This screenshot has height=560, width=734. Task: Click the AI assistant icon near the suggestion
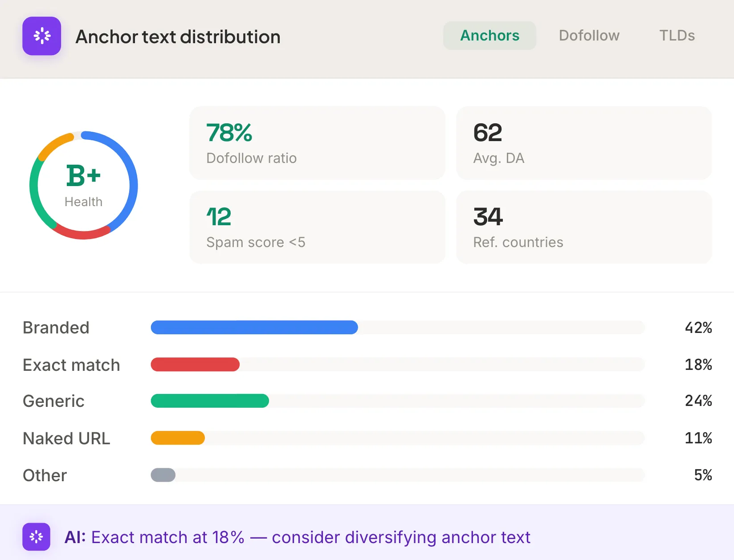[36, 537]
